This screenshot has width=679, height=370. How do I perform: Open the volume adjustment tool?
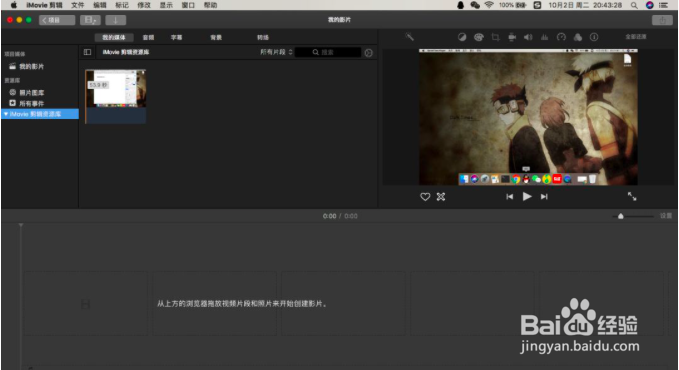pos(528,37)
